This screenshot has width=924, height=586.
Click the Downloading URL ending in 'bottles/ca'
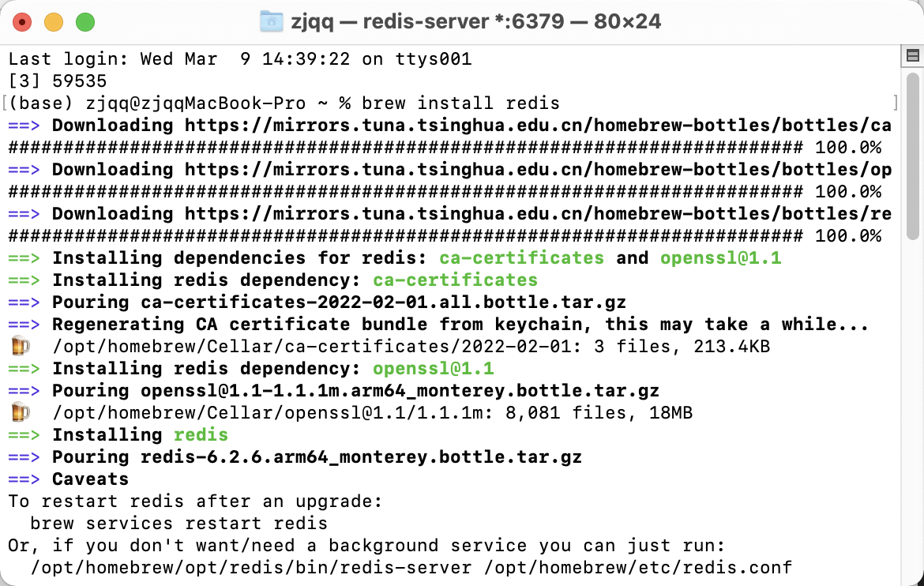click(538, 126)
